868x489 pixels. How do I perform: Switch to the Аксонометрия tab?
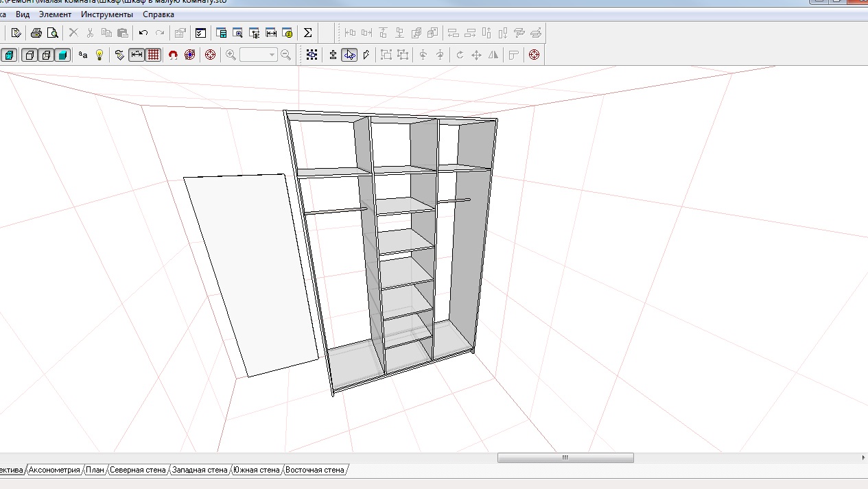tap(55, 470)
